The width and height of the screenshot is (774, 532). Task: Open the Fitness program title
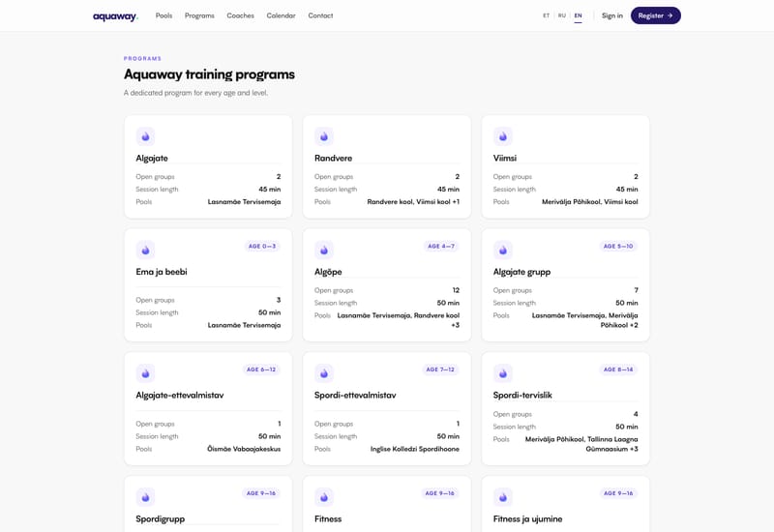click(328, 519)
